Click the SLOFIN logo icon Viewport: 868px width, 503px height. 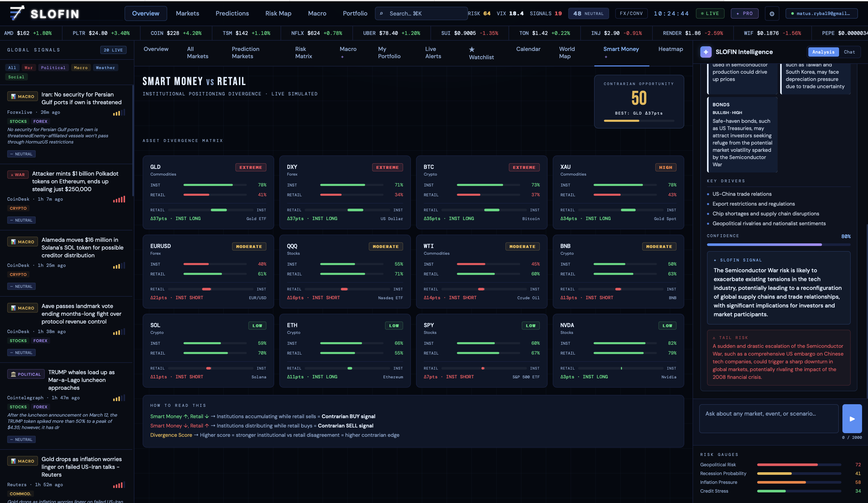tap(17, 13)
